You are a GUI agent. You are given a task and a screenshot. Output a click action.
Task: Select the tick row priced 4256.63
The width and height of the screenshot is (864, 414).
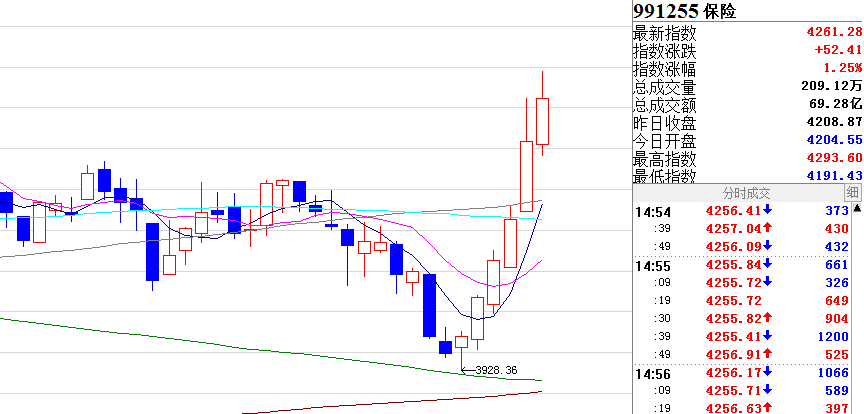(x=742, y=408)
